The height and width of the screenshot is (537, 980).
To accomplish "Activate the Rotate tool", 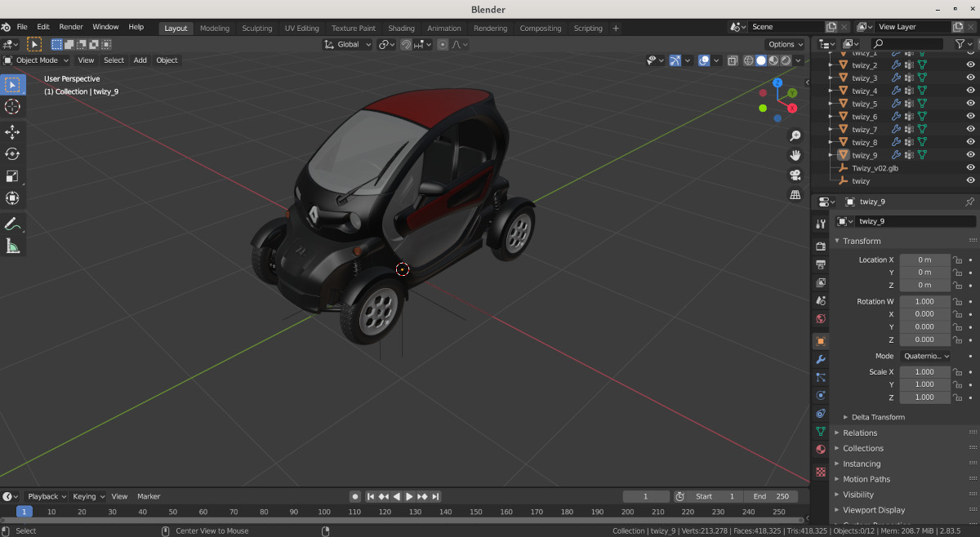I will (x=12, y=154).
